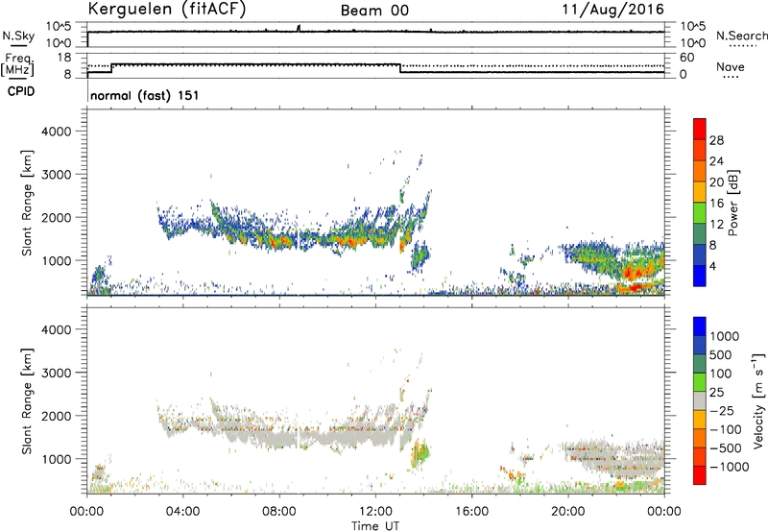Viewport: 768px width, 532px height.
Task: Click the bright blue bottom Power colorbar segment
Action: tap(700, 276)
